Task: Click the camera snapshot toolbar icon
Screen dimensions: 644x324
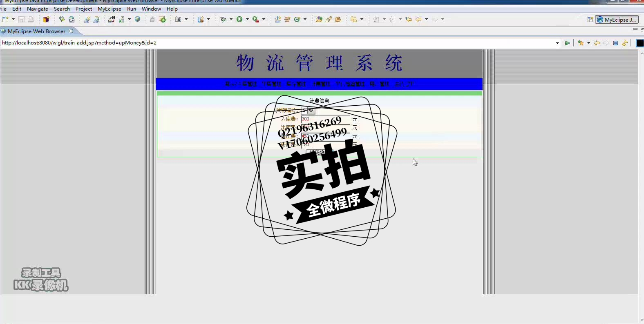Action: 178,19
